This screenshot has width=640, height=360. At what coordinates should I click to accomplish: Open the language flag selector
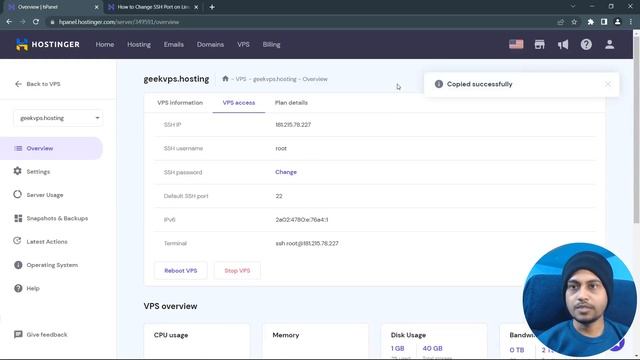(516, 44)
